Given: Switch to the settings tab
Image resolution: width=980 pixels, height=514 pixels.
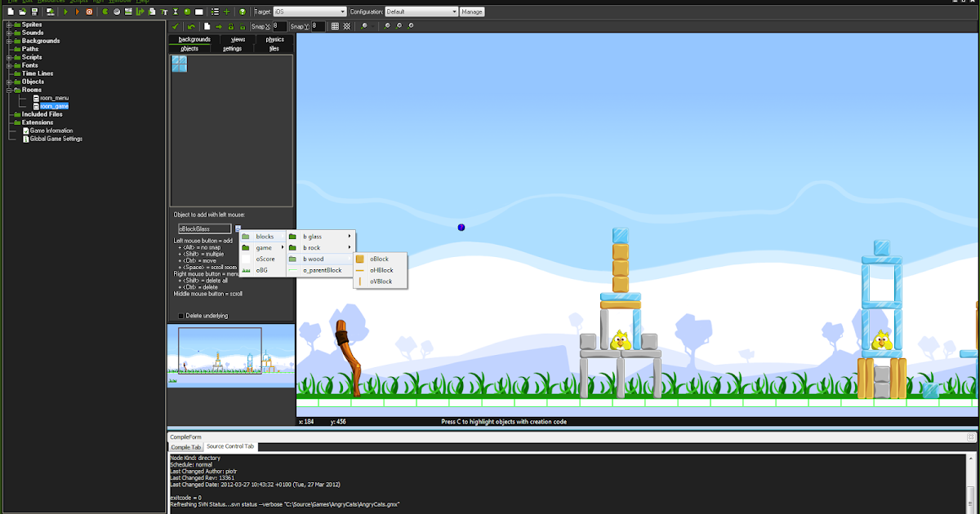Looking at the screenshot, I should (x=232, y=48).
